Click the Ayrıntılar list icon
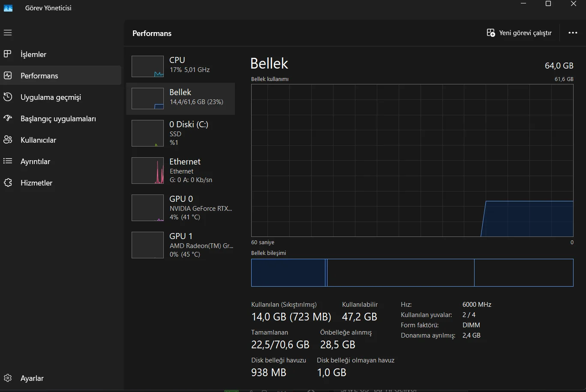This screenshot has width=586, height=392. (x=8, y=161)
